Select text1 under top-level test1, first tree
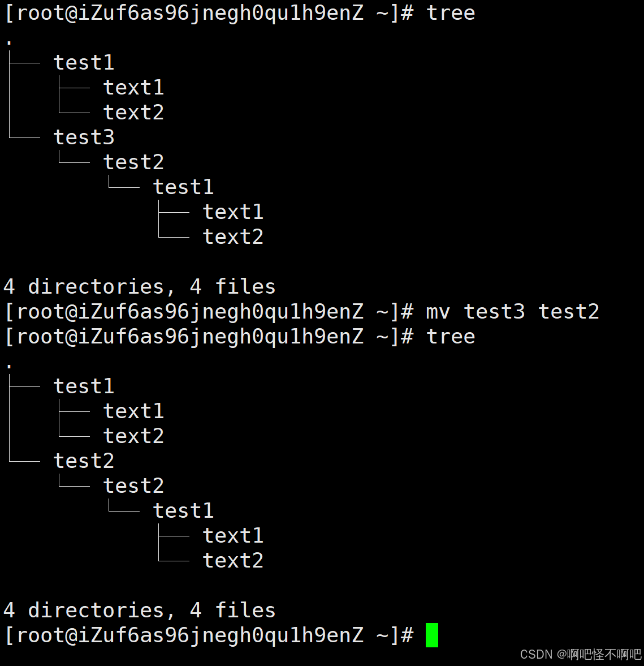644x666 pixels. [133, 88]
